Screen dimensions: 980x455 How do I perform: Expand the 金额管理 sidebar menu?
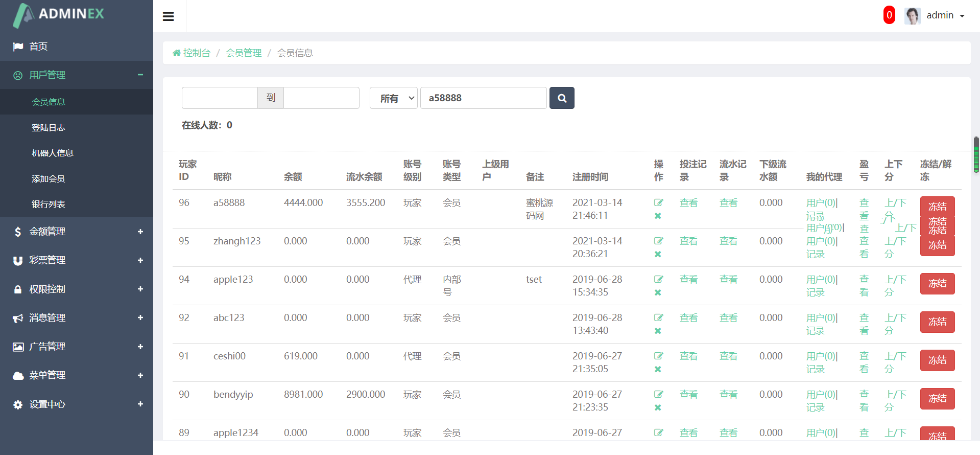pos(77,232)
